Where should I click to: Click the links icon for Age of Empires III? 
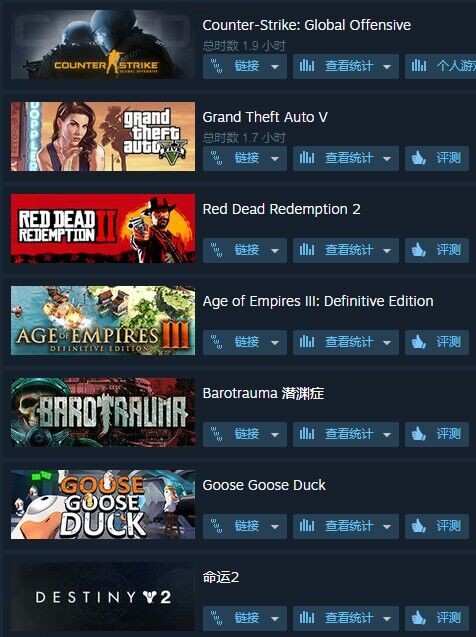[x=217, y=342]
